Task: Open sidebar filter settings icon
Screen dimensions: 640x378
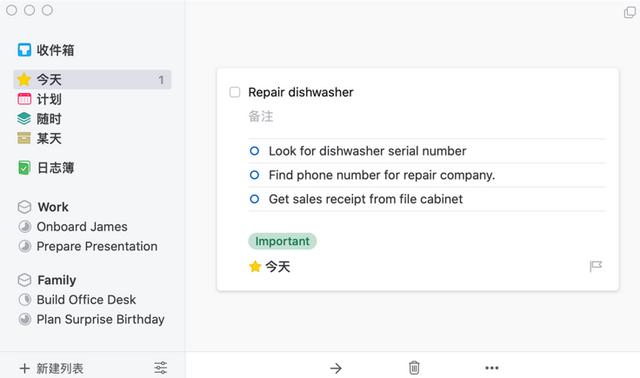Action: tap(160, 368)
